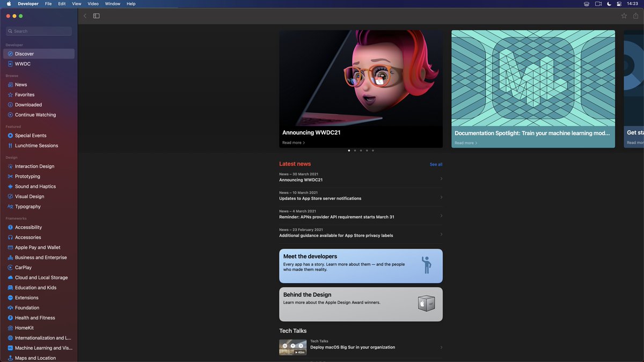Click the Health and Fitness icon
The image size is (644, 362).
(10, 317)
